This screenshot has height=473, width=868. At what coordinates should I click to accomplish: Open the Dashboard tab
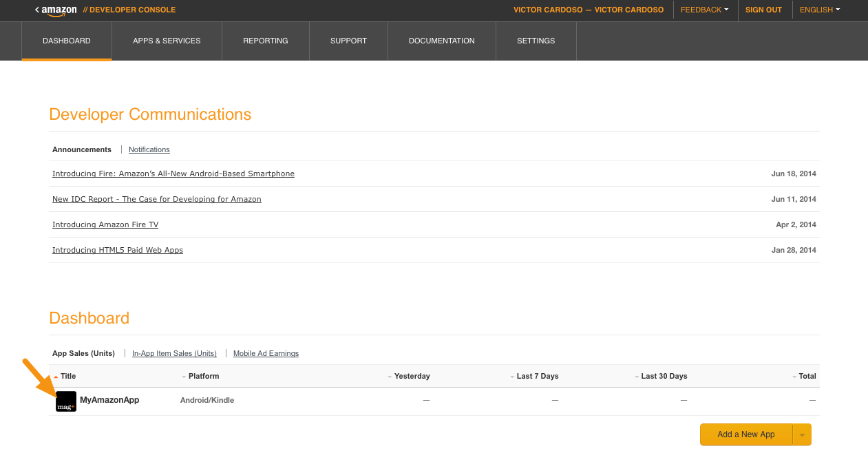coord(67,41)
